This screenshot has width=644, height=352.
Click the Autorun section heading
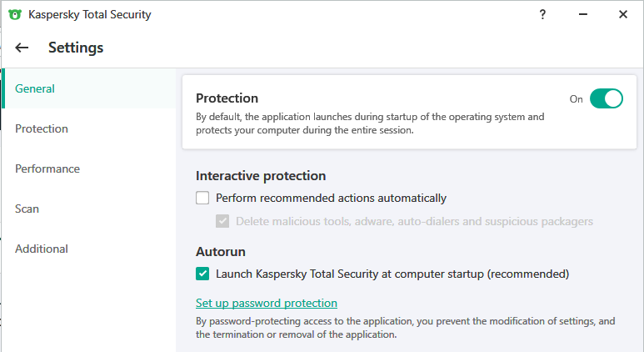click(x=220, y=250)
